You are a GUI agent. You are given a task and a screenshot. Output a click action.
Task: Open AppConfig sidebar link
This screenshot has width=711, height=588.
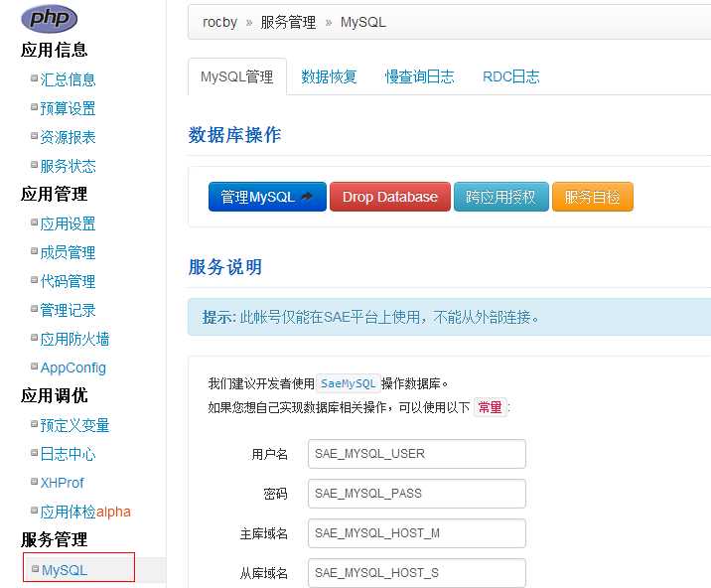pyautogui.click(x=73, y=367)
